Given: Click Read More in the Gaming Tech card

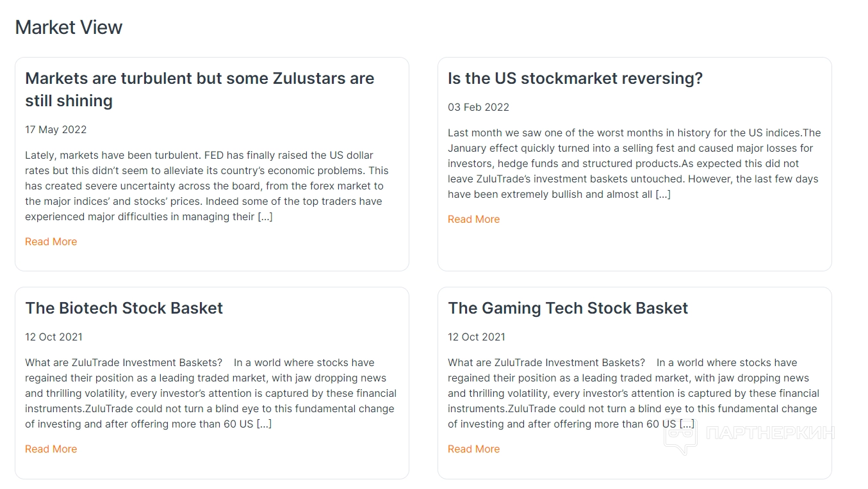Looking at the screenshot, I should click(473, 449).
